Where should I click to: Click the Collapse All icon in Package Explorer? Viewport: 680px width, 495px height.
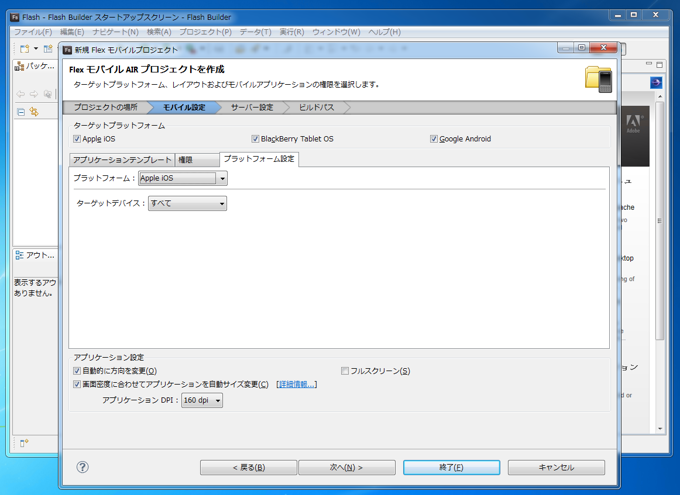(x=21, y=112)
